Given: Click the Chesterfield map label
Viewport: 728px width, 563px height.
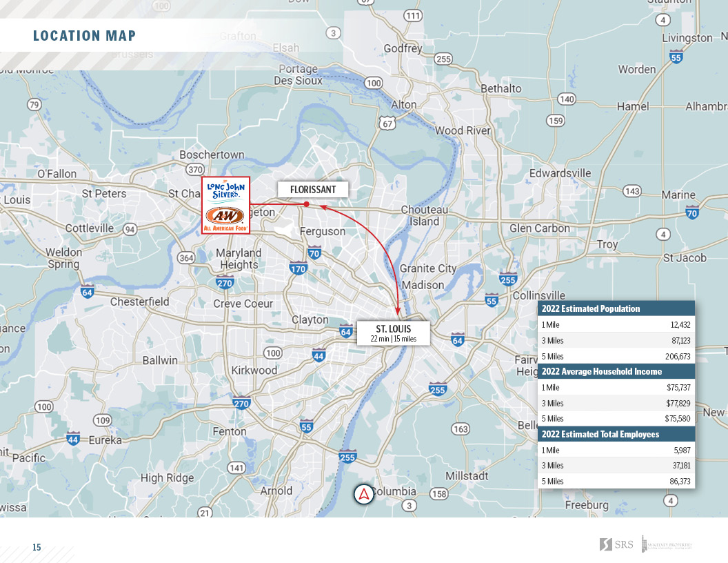Looking at the screenshot, I should (x=139, y=302).
